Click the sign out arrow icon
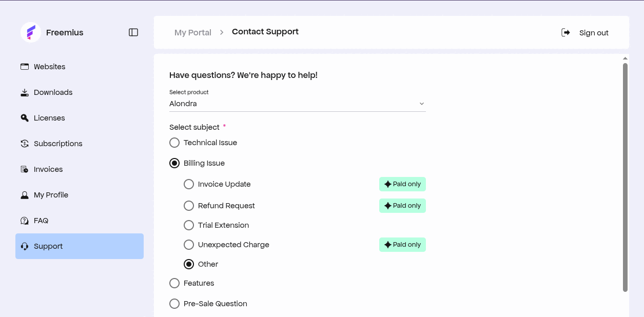The width and height of the screenshot is (644, 317). (x=565, y=33)
